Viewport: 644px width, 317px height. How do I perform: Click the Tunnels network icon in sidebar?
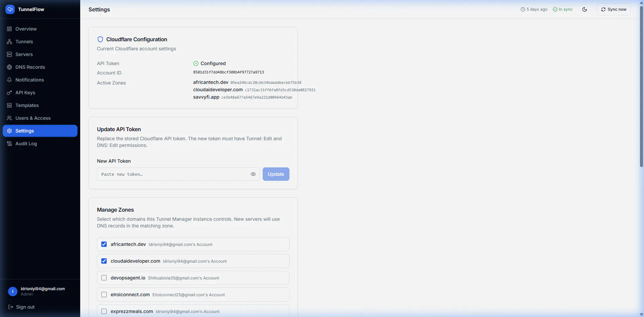pyautogui.click(x=9, y=42)
